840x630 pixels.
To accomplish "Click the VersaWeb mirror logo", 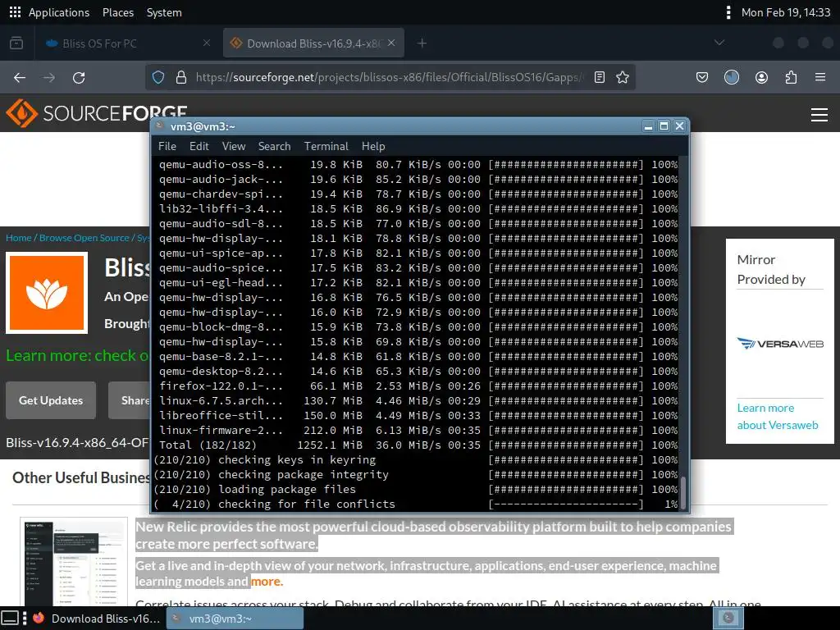I will tap(780, 344).
